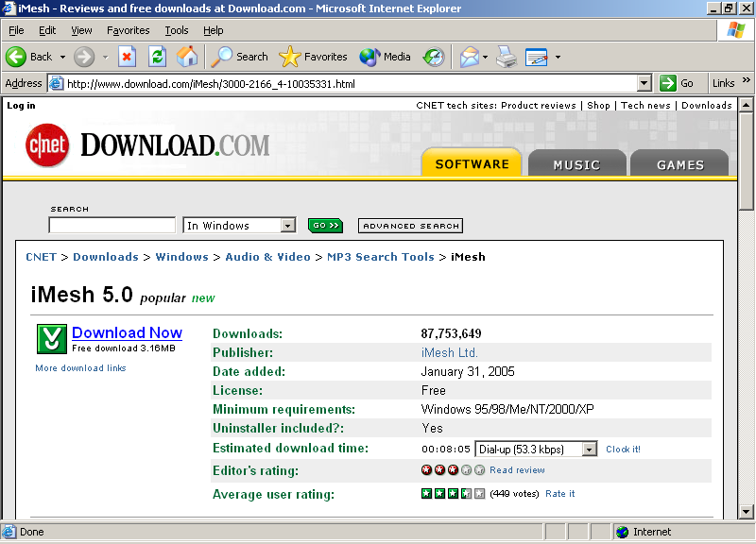Viewport: 756px width, 544px height.
Task: Open the Product reviews link
Action: pos(539,105)
